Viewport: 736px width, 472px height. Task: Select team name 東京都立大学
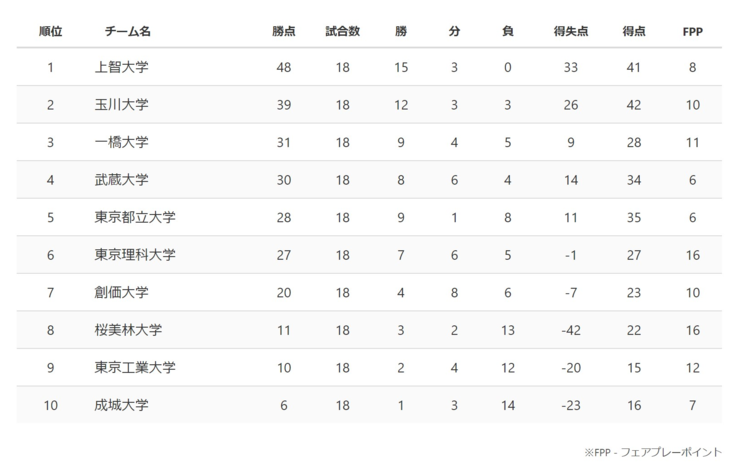[x=134, y=217]
